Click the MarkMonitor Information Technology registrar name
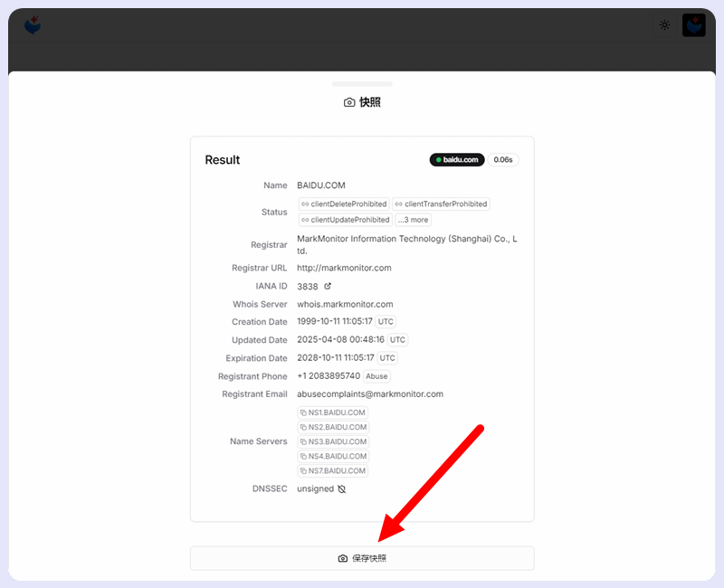The width and height of the screenshot is (724, 588). click(x=406, y=244)
